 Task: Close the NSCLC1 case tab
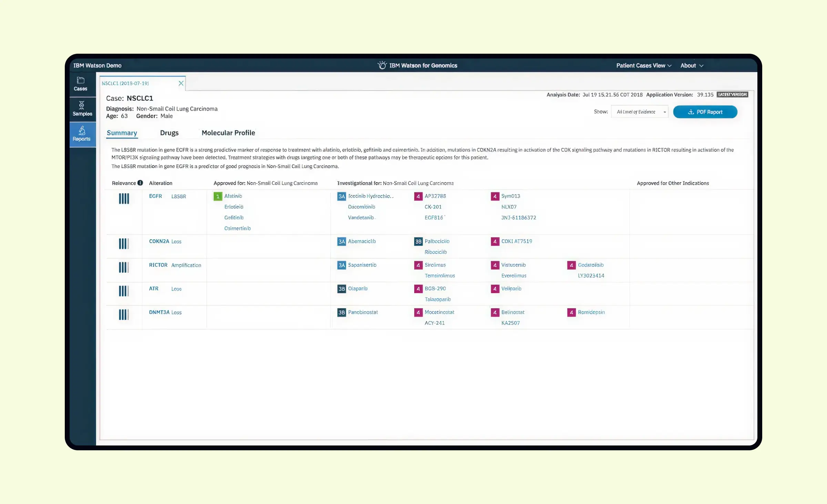click(x=181, y=83)
